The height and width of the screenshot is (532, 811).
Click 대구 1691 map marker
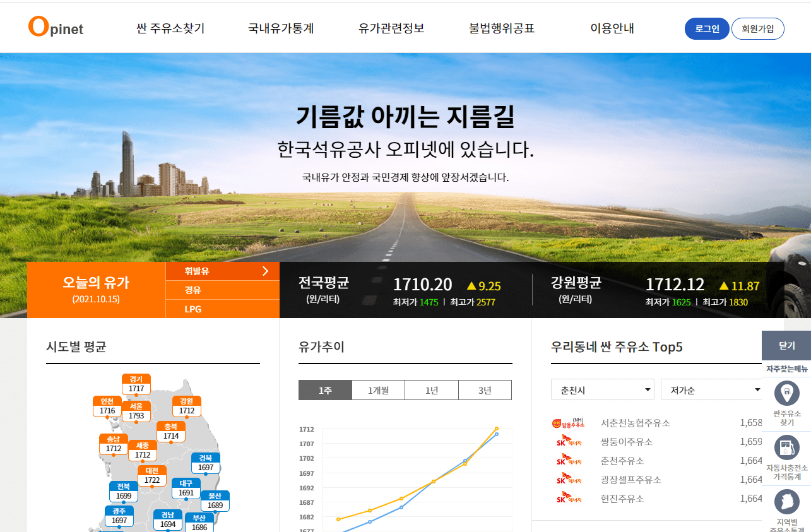click(x=186, y=488)
